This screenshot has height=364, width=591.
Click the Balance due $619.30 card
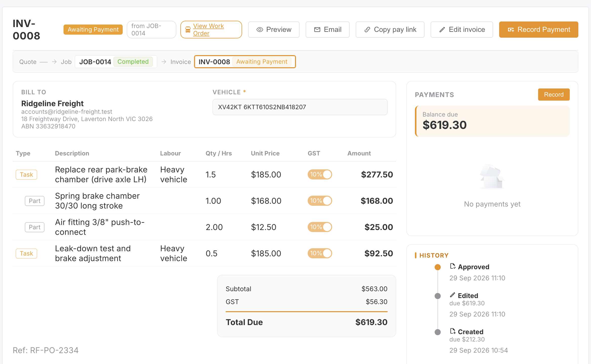[x=492, y=121]
